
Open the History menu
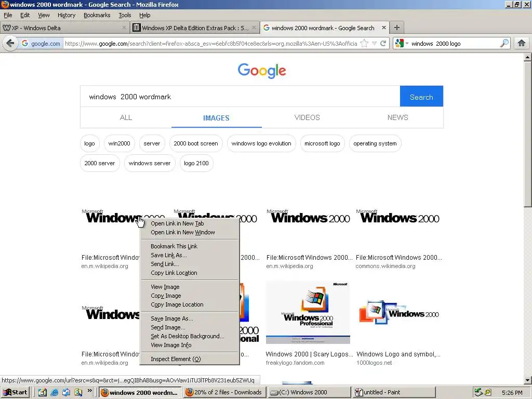(x=66, y=15)
